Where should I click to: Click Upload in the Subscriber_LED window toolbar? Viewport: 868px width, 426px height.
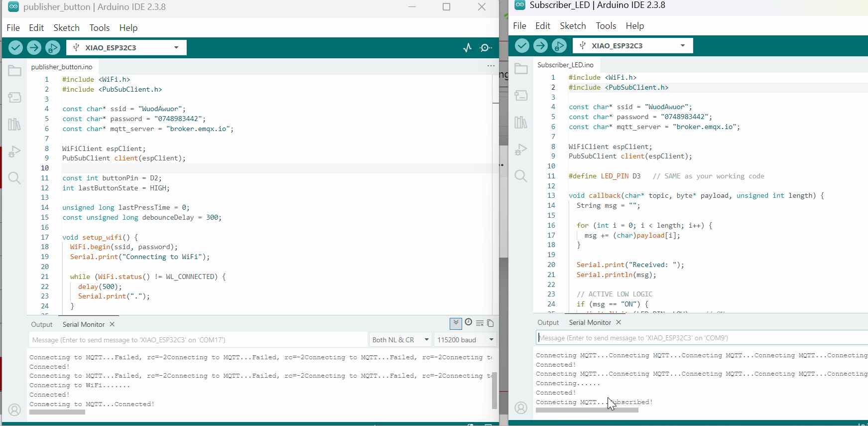(x=540, y=46)
